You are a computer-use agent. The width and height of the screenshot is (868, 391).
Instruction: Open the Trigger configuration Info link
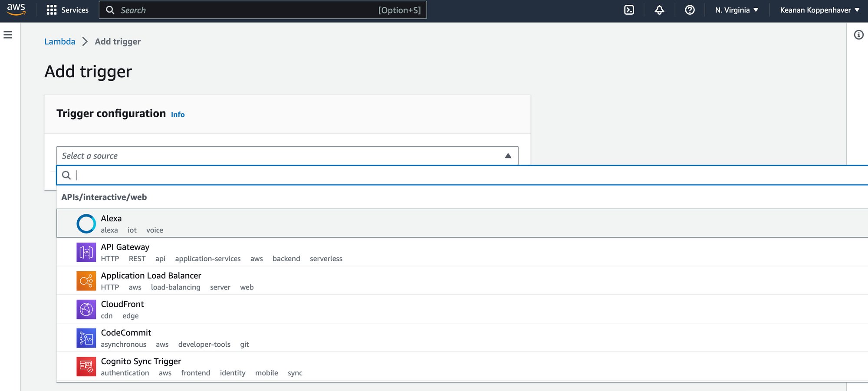coord(178,115)
